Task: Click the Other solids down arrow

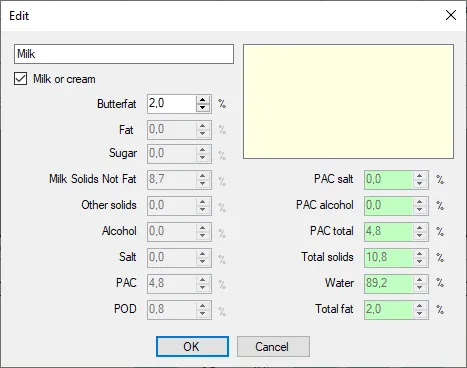Action: [x=203, y=209]
